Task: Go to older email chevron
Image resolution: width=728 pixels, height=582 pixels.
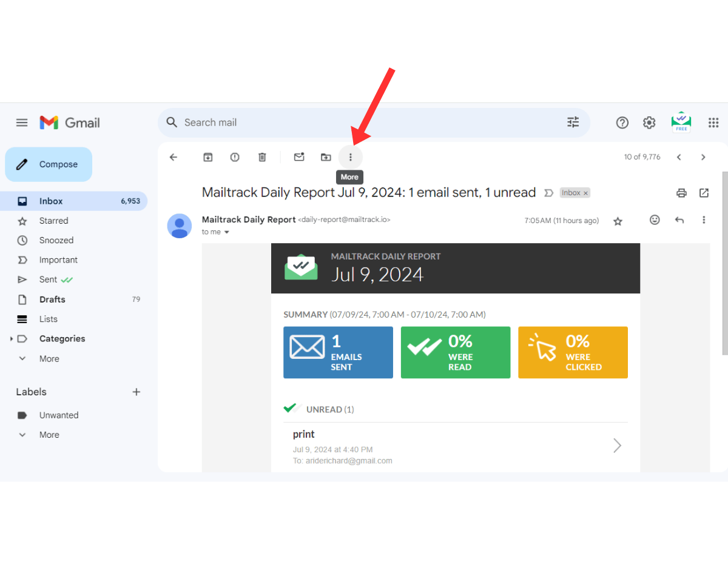Action: 703,157
